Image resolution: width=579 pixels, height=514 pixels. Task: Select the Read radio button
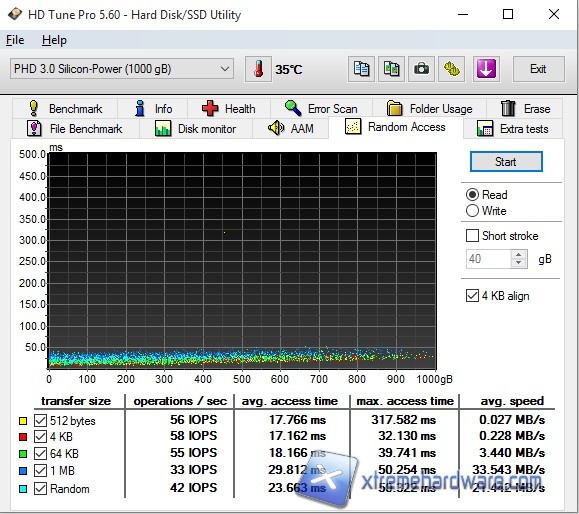tap(472, 195)
